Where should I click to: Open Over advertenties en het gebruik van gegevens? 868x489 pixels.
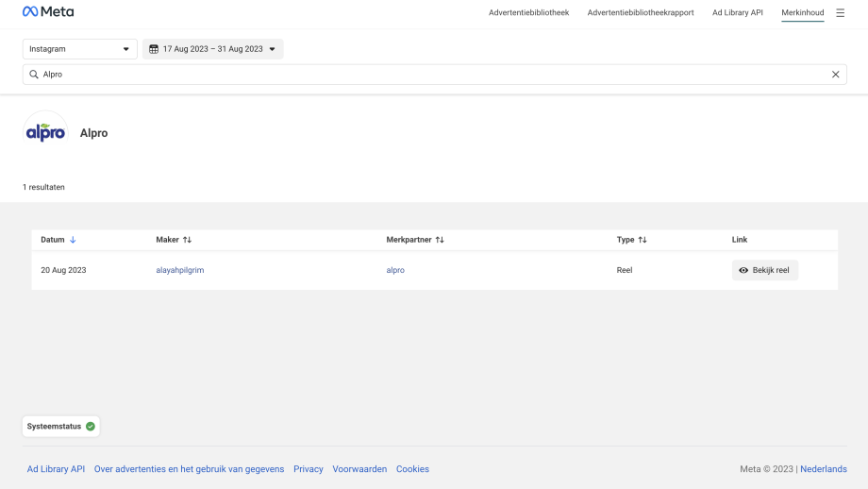pos(189,469)
